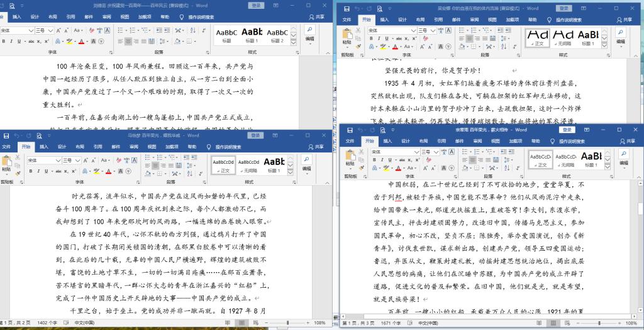Screen dimensions: 644x330
Task: Open 文件 menu in 马怡梦 window
Action: pyautogui.click(x=7, y=147)
